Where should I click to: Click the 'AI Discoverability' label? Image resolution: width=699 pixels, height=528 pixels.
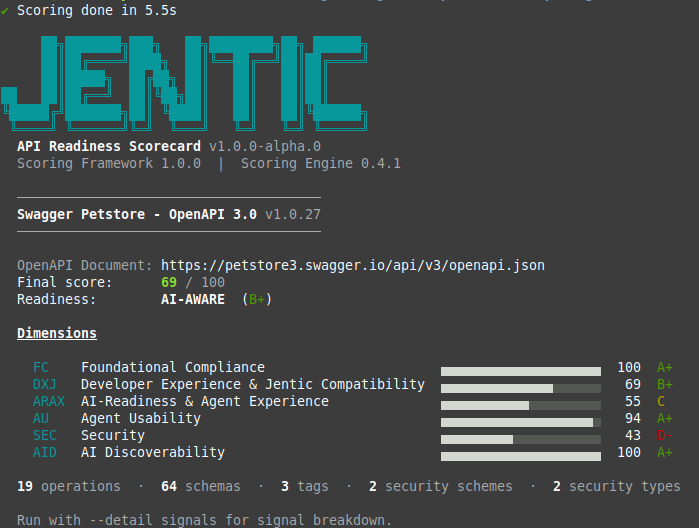(153, 452)
